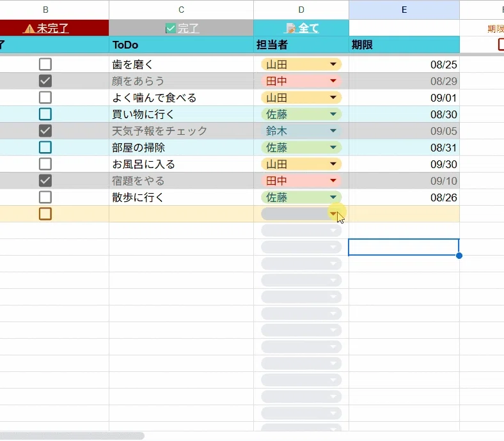
Task: Open the empty 担当者 dropdown in orange row
Action: 333,213
